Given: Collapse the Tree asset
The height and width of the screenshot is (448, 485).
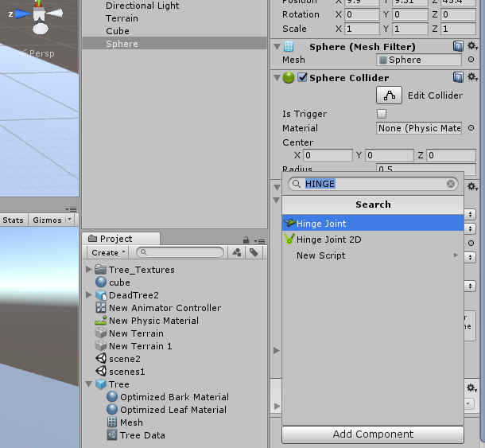Looking at the screenshot, I should pos(89,384).
